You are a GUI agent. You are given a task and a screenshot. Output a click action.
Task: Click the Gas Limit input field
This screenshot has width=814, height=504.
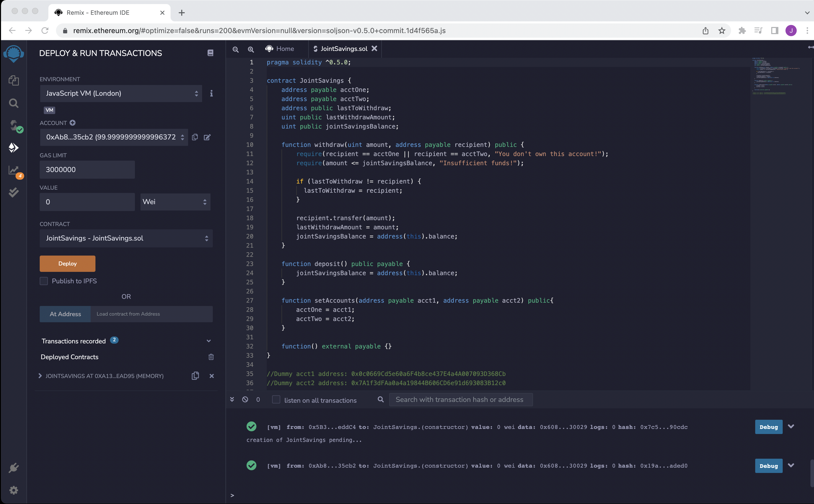(87, 170)
